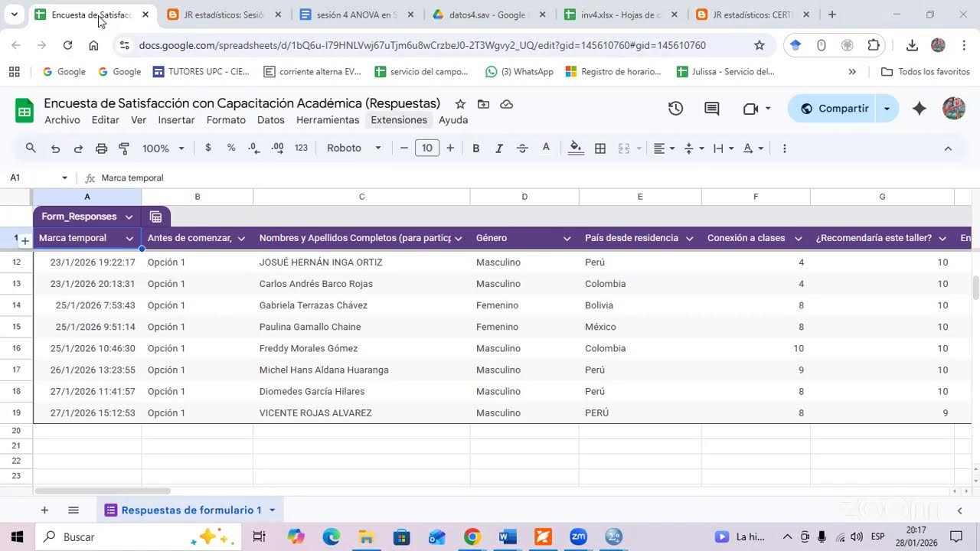
Task: Star the spreadsheet document
Action: 460,103
